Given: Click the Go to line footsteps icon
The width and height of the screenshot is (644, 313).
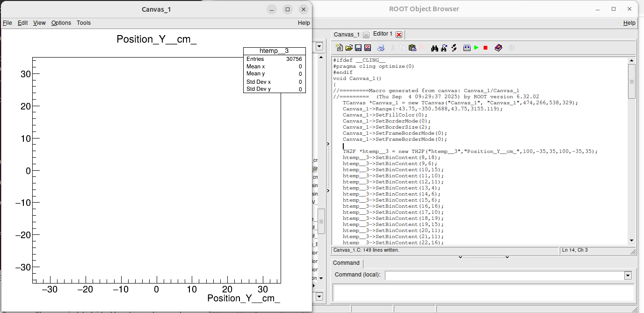Looking at the screenshot, I should (454, 48).
